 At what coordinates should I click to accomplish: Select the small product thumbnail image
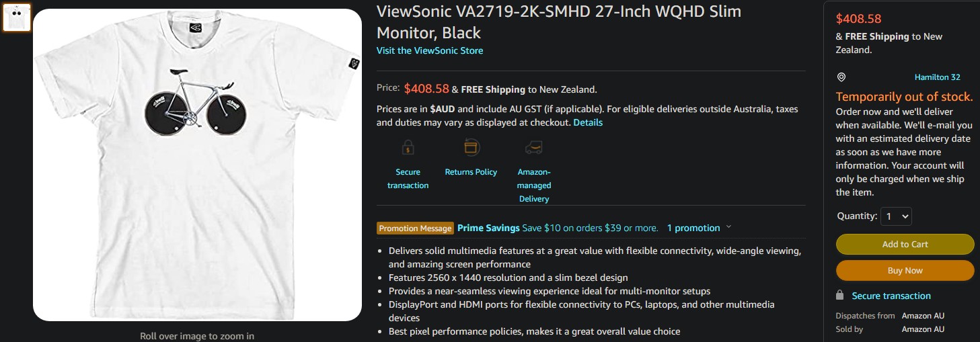pyautogui.click(x=16, y=17)
